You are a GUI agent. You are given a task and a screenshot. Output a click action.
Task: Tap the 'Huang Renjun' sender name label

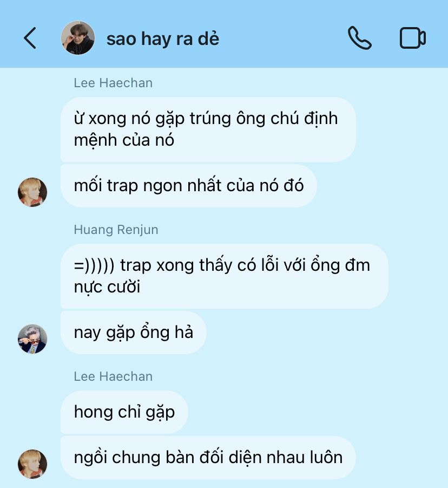coord(116,230)
